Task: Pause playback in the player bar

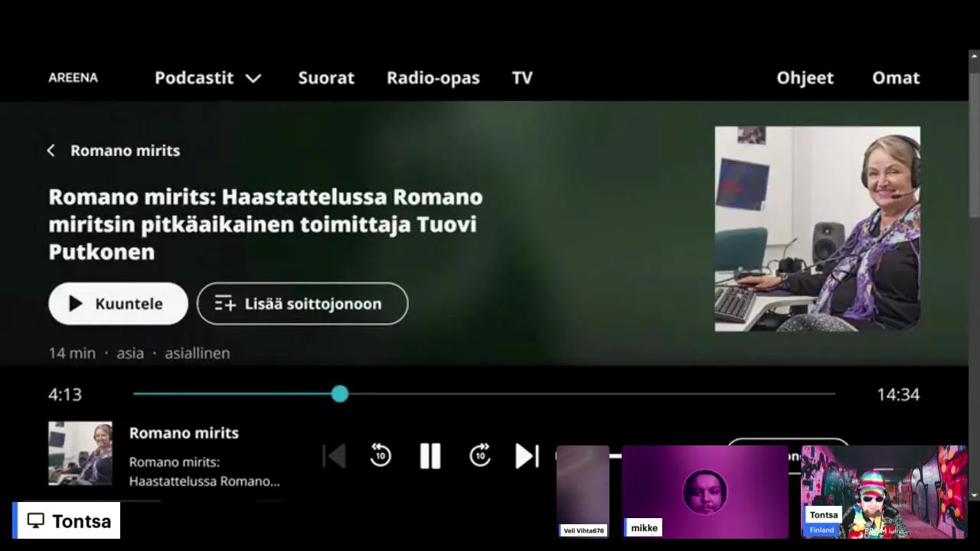Action: tap(430, 456)
